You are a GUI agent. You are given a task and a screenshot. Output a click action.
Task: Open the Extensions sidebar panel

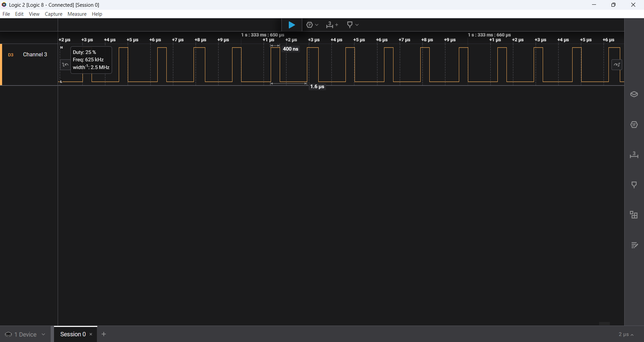(634, 215)
